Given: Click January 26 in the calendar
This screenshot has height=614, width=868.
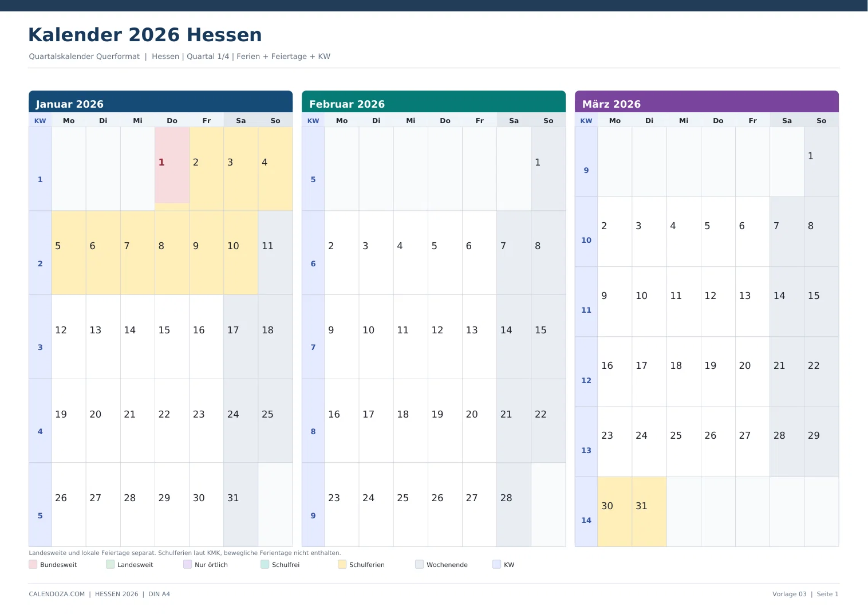Looking at the screenshot, I should 69,505.
